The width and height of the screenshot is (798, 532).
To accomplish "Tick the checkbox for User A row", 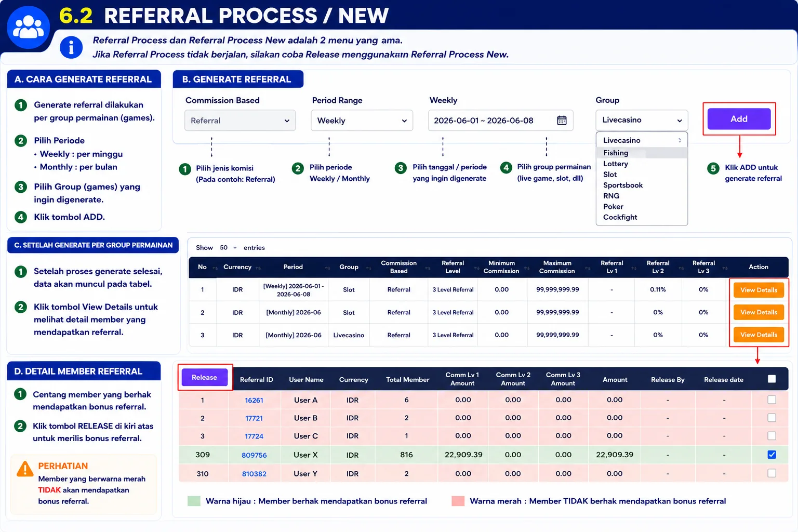I will click(772, 400).
